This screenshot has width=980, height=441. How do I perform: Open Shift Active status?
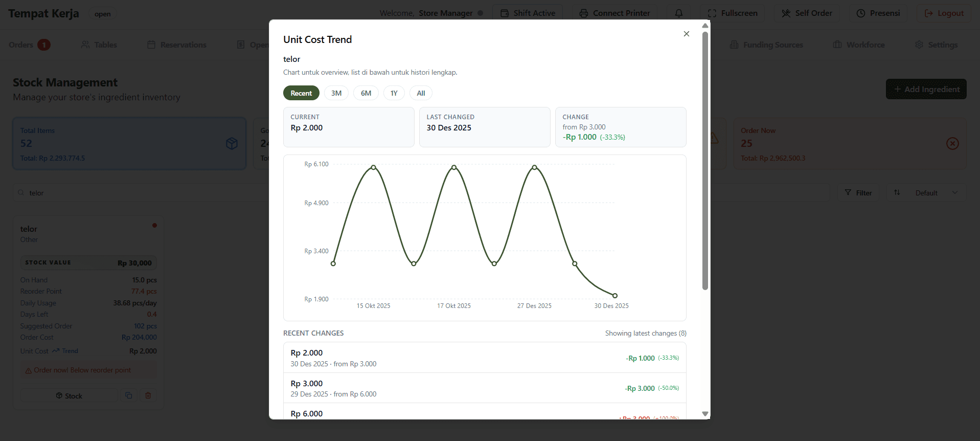coord(528,13)
